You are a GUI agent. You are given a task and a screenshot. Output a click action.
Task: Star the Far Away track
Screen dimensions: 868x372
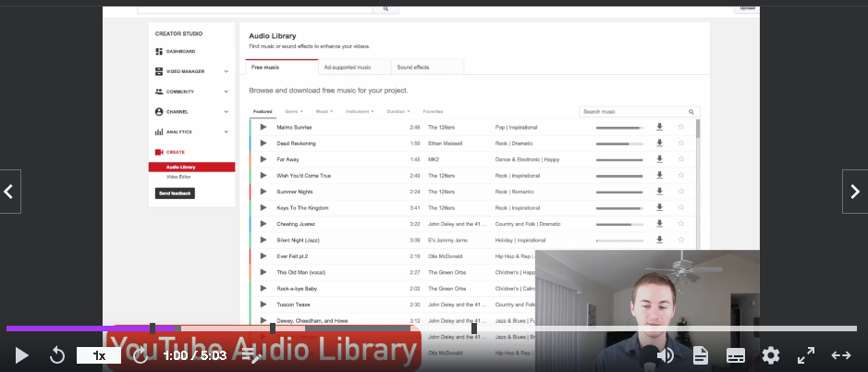(x=681, y=159)
